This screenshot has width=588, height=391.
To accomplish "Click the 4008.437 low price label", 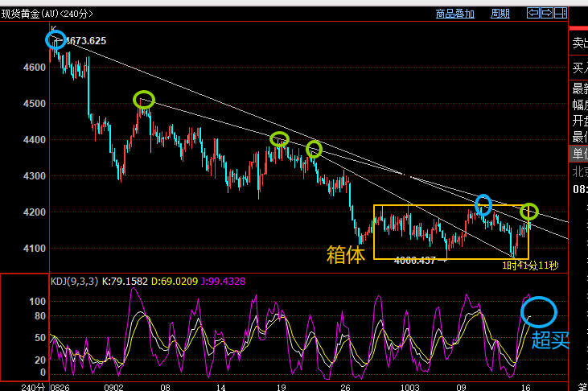I will [415, 261].
